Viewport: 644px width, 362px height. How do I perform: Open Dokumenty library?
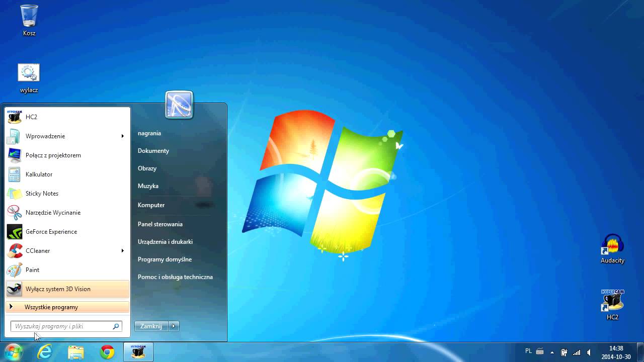click(153, 151)
